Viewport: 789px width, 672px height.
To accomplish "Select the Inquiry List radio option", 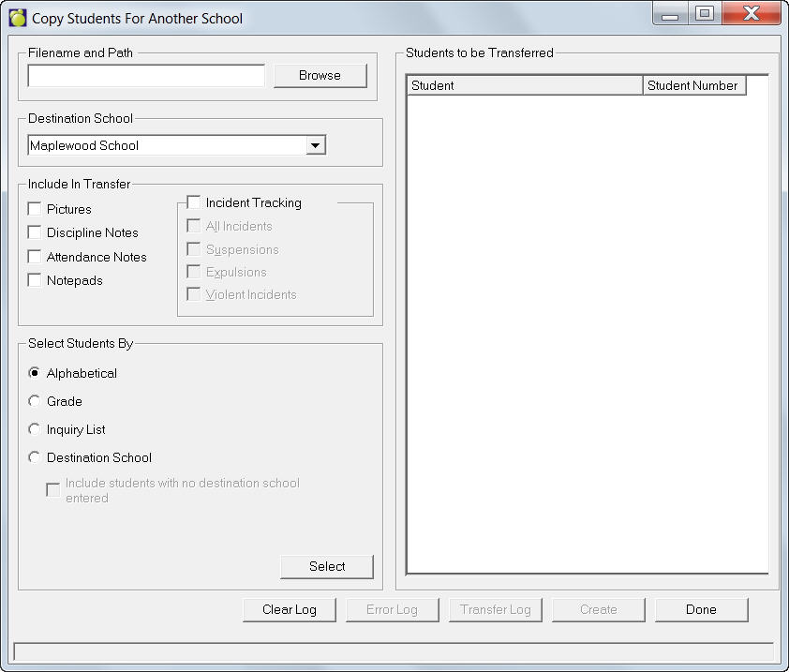I will pos(36,429).
